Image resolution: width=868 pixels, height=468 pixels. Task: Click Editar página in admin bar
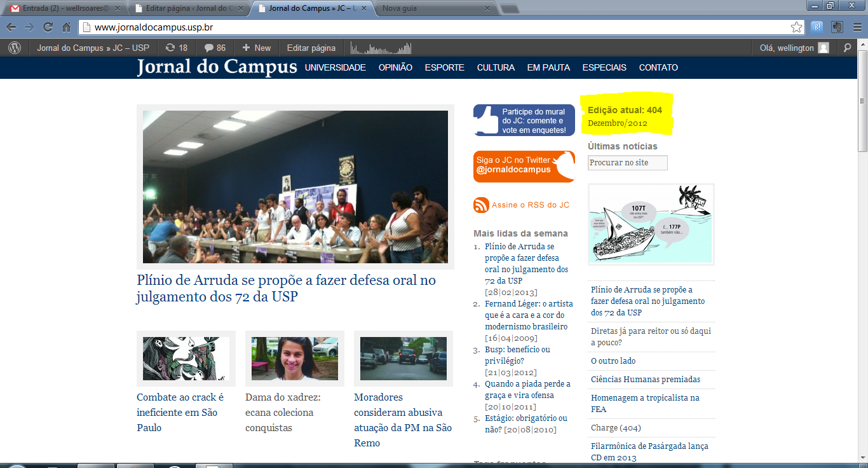[311, 48]
